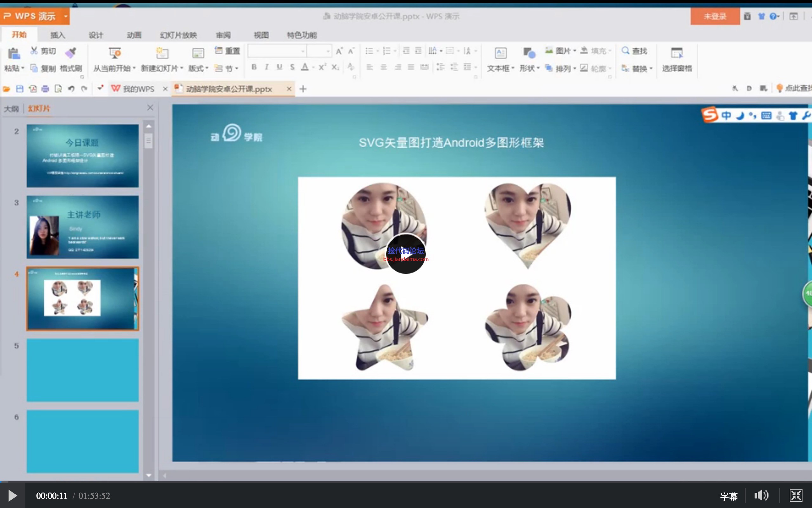The height and width of the screenshot is (508, 812).
Task: Switch to the 插入 ribbon tab
Action: tap(57, 35)
